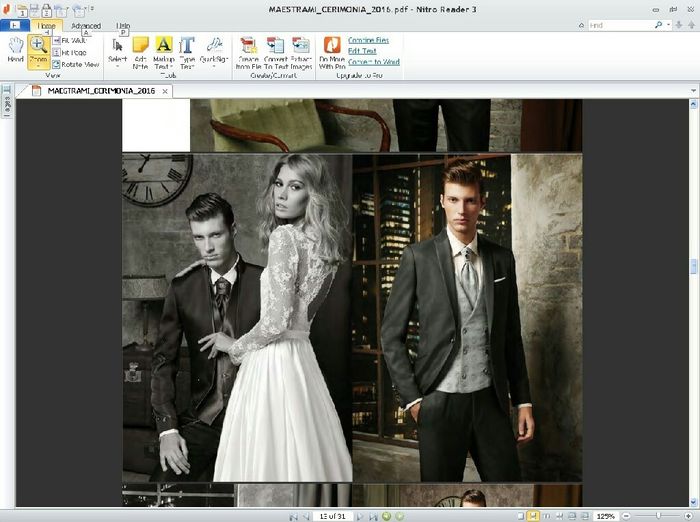Open the zoom percentage dropdown at 125%
The width and height of the screenshot is (700, 522).
[x=606, y=516]
